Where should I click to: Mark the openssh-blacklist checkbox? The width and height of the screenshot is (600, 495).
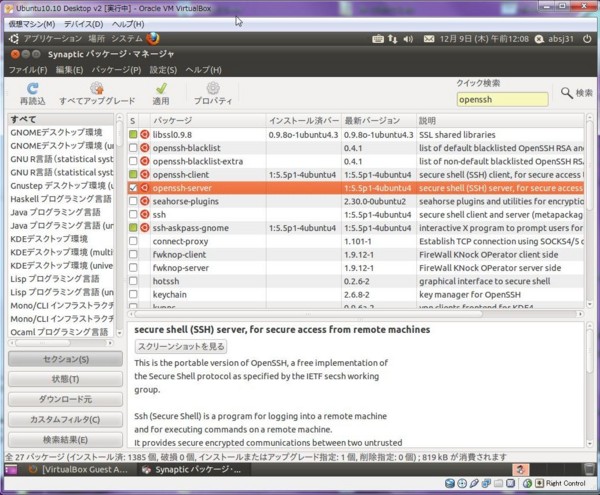click(x=133, y=148)
